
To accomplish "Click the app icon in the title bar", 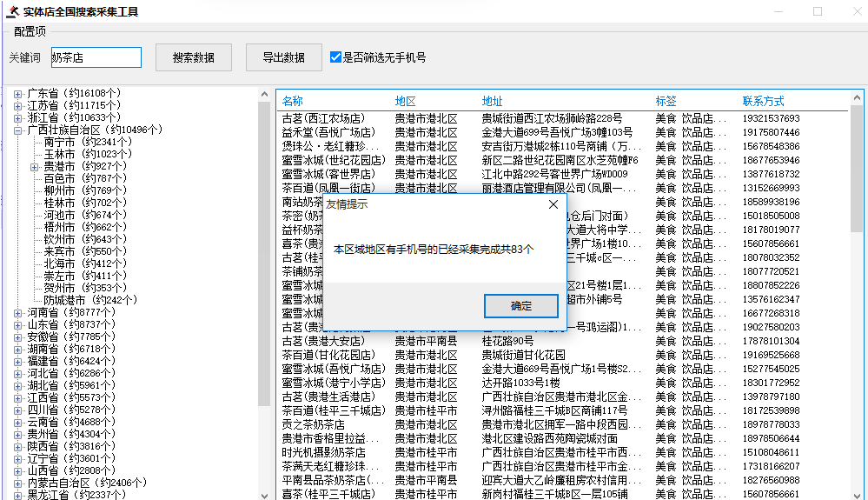I will 11,12.
